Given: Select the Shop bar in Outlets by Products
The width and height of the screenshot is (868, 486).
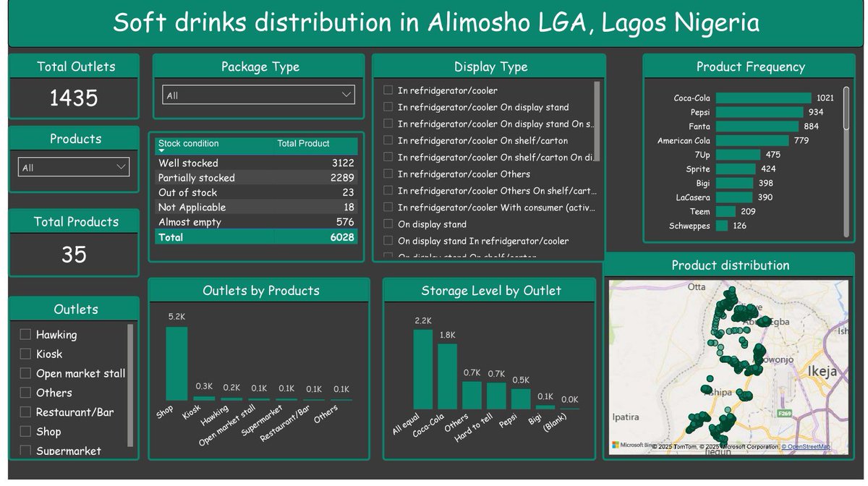Looking at the screenshot, I should pos(176,364).
